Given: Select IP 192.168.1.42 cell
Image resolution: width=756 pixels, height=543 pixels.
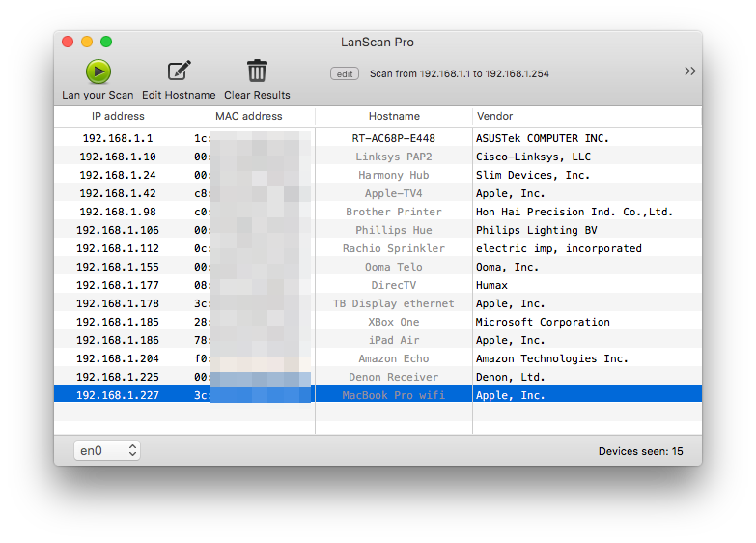Looking at the screenshot, I should [x=118, y=193].
